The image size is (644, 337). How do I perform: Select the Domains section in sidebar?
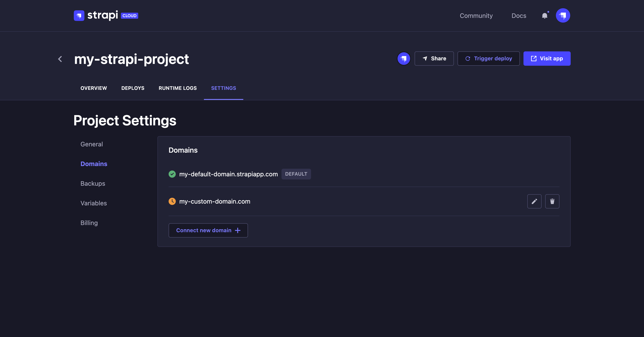click(x=94, y=164)
